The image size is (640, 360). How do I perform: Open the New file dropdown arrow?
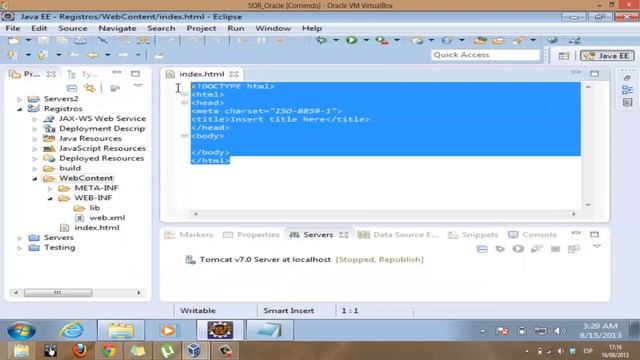pyautogui.click(x=28, y=40)
